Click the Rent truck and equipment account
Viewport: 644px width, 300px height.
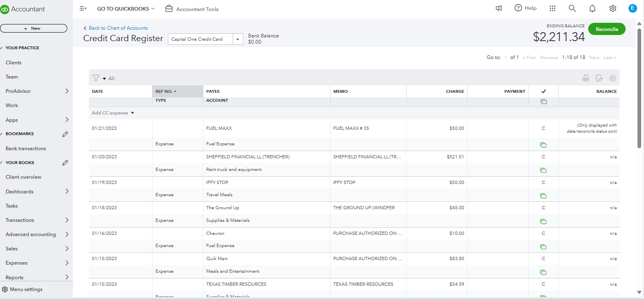tap(234, 169)
